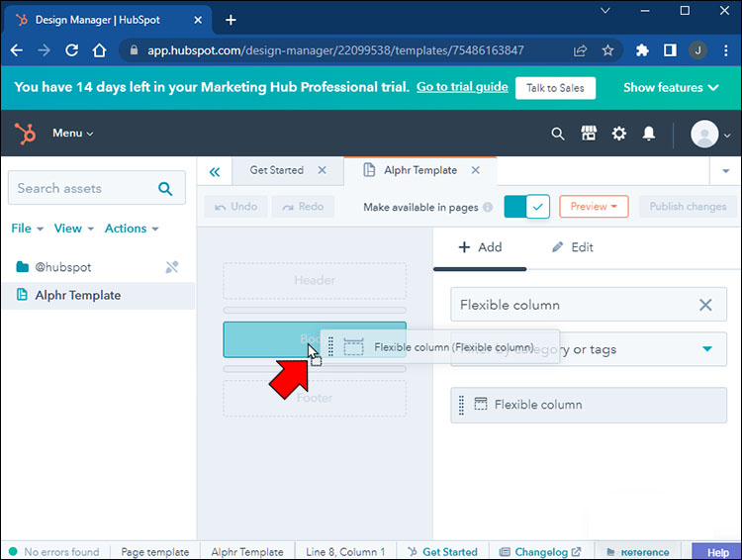Screen dimensions: 742x560
Task: Click the browser back arrow
Action: (x=17, y=50)
